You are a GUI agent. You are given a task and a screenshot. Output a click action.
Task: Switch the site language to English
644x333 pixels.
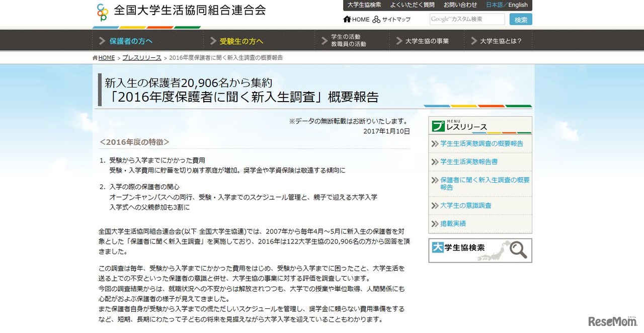click(517, 5)
